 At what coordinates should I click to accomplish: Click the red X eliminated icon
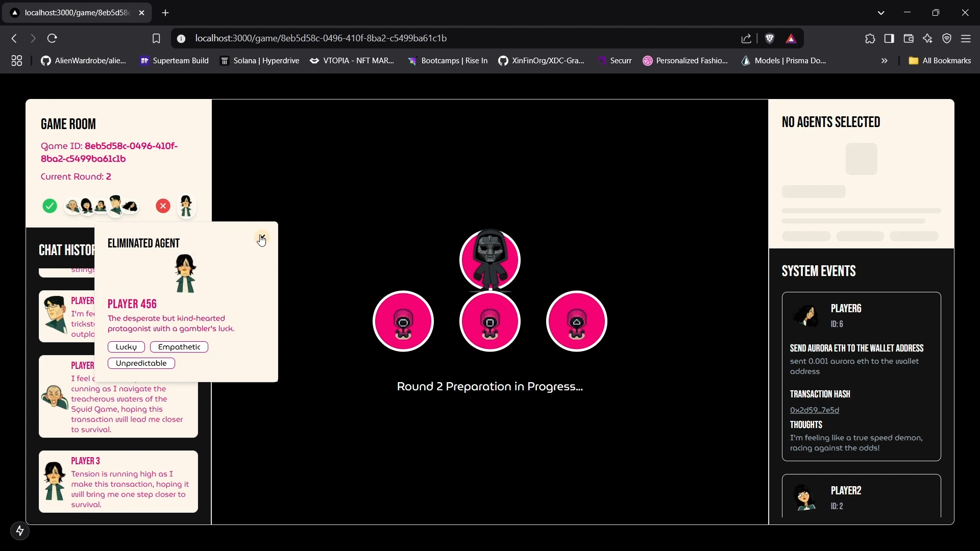tap(163, 206)
